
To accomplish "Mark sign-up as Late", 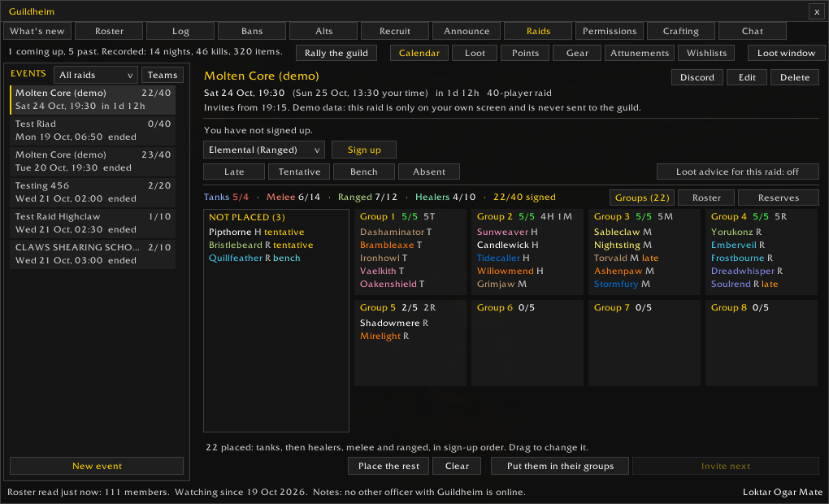I will pos(234,172).
